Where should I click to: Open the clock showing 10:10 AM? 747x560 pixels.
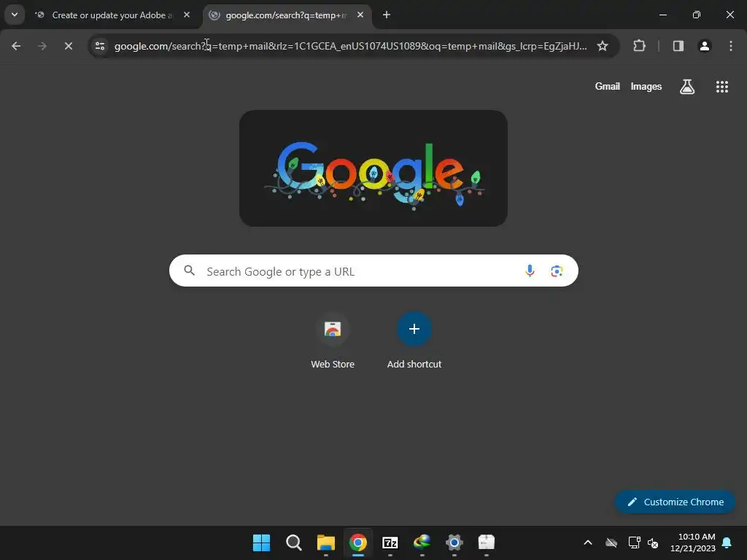(x=693, y=542)
